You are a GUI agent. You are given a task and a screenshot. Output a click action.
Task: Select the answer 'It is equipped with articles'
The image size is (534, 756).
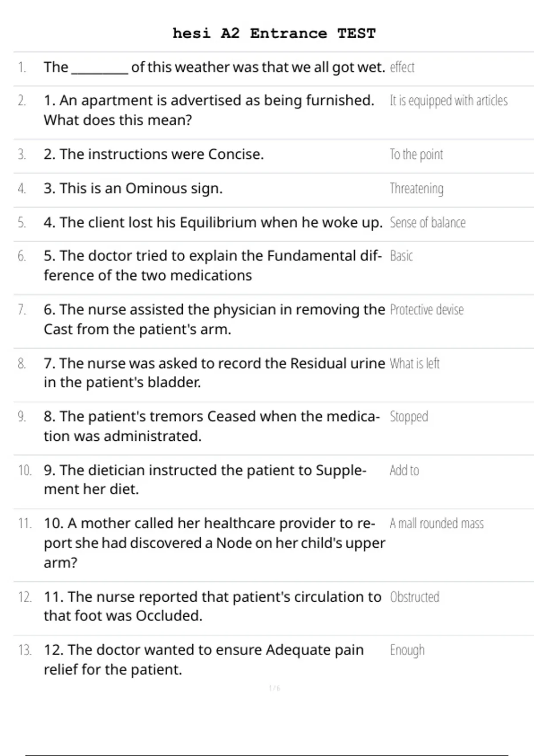click(449, 101)
